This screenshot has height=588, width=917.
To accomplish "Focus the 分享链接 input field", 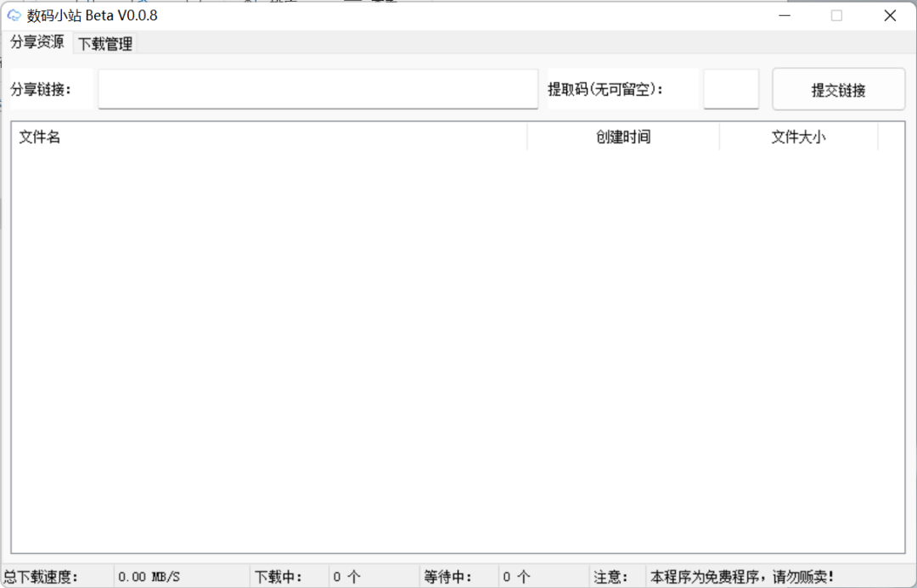I will click(x=318, y=89).
